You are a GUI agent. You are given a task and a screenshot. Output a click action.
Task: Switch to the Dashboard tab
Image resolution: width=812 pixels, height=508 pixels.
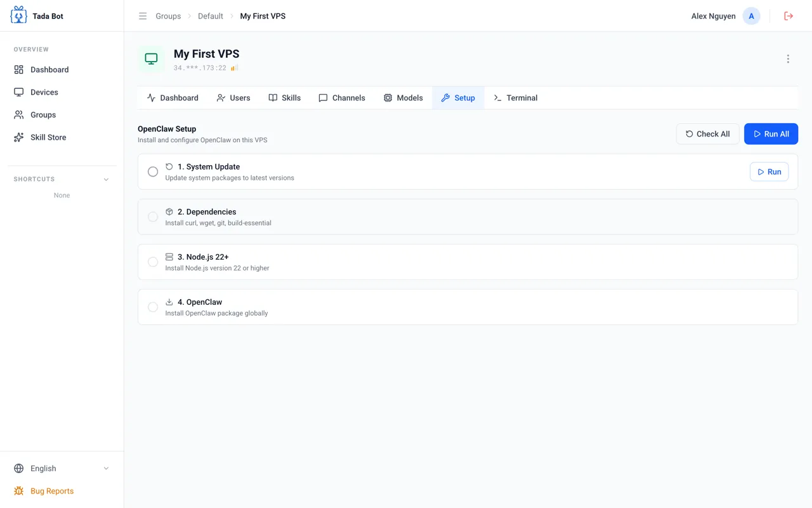click(173, 98)
